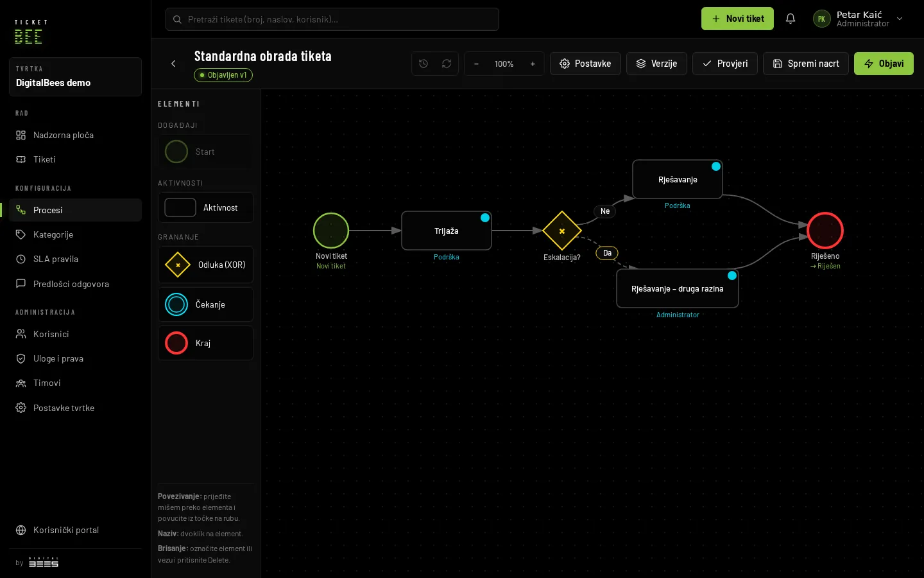Click the redo refresh icon in the toolbar
This screenshot has height=578, width=924.
(447, 64)
